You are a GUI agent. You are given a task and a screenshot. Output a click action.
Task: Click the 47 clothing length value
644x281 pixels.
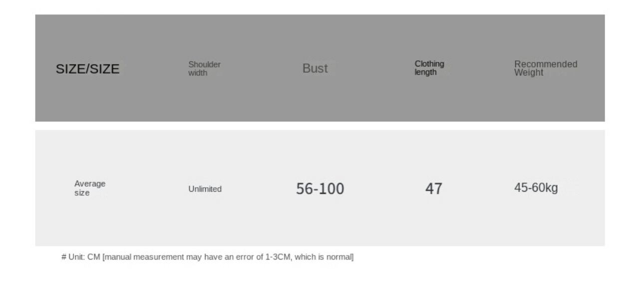pos(433,189)
